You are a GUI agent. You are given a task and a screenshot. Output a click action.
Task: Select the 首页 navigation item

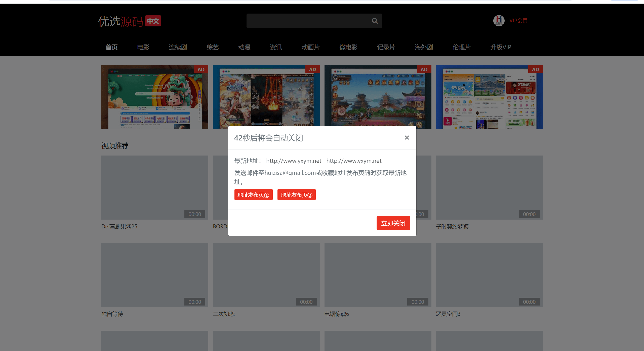[x=111, y=47]
